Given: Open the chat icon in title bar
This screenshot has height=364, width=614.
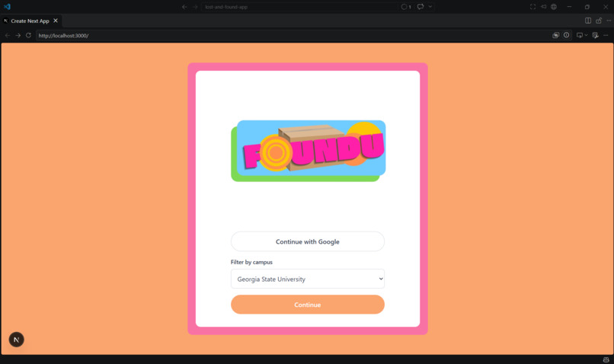Looking at the screenshot, I should pyautogui.click(x=421, y=7).
